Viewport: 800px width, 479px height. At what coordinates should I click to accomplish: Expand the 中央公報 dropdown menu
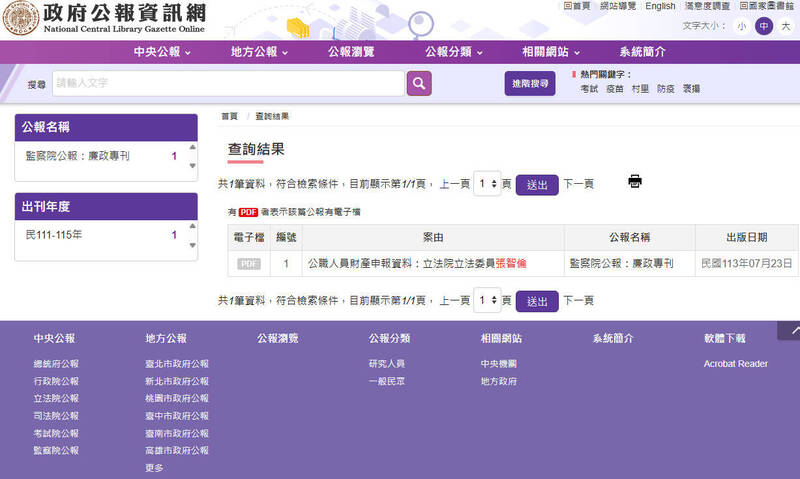[x=154, y=52]
